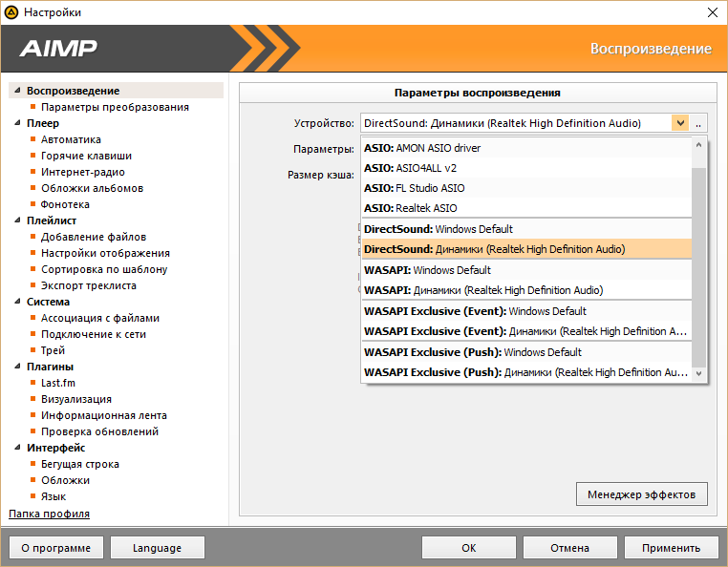Go to Горячие клавиши settings
Screen dimensions: 728x567
click(x=86, y=156)
